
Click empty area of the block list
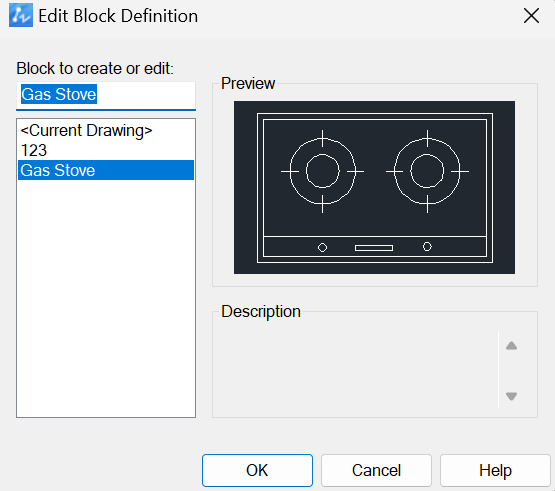click(106, 297)
